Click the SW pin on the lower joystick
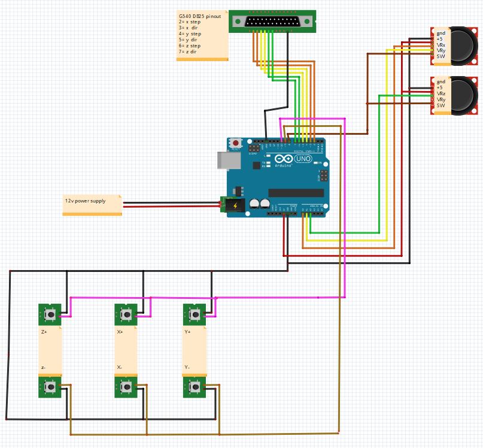This screenshot has height=448, width=483. tap(440, 105)
